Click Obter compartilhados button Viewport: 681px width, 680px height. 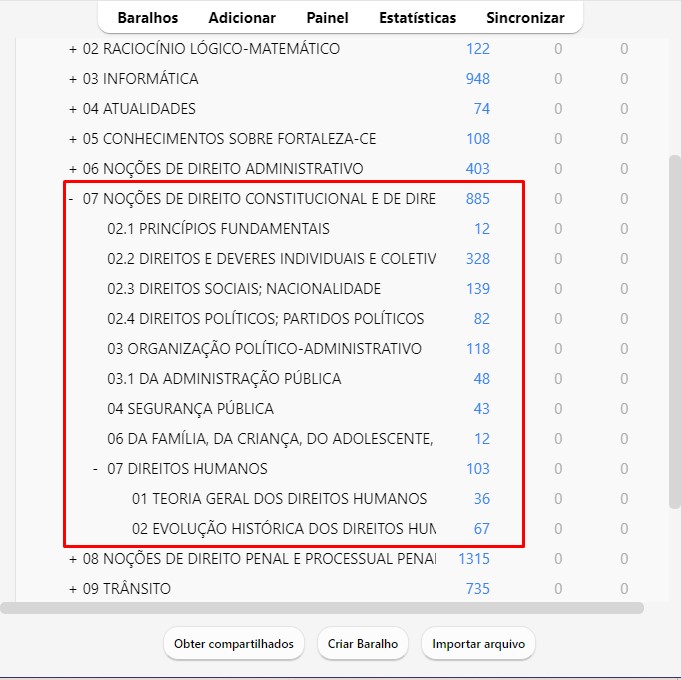(x=234, y=644)
